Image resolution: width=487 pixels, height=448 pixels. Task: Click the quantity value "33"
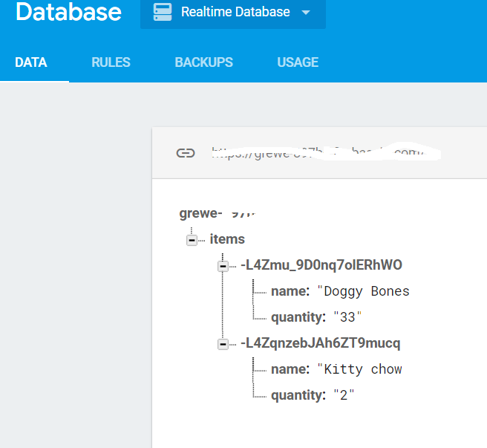[347, 317]
